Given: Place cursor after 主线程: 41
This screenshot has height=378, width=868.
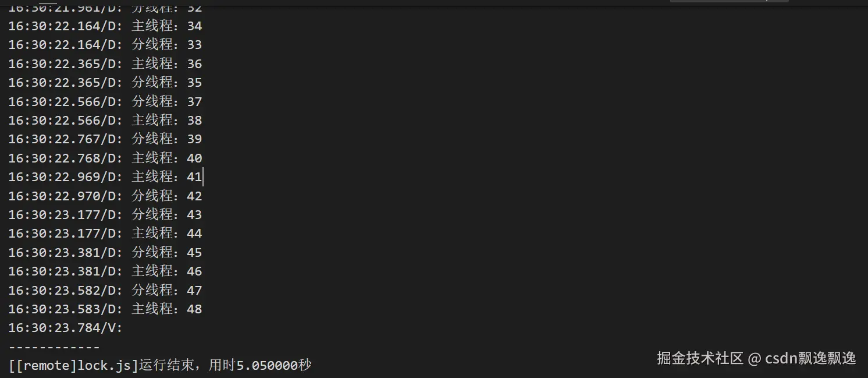Looking at the screenshot, I should coord(202,177).
